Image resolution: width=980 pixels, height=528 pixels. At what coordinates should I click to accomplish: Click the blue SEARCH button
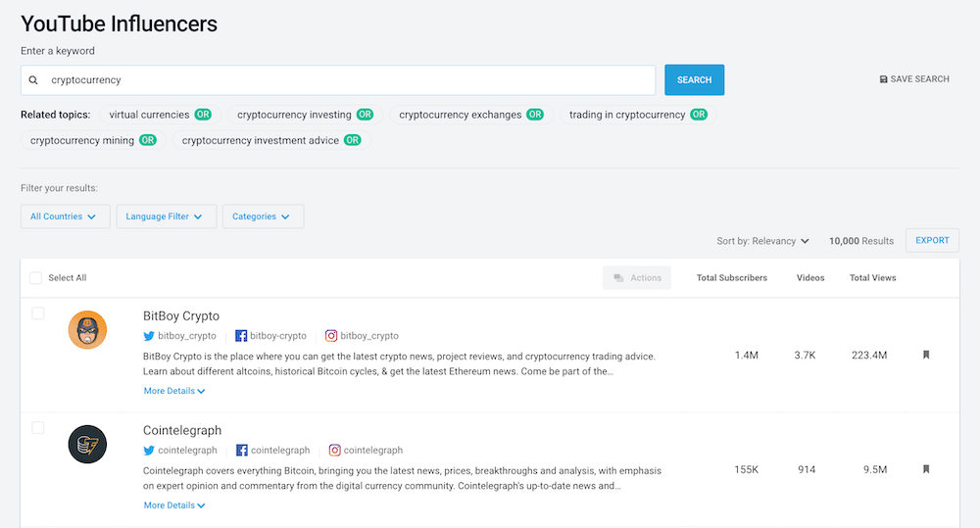pyautogui.click(x=695, y=80)
